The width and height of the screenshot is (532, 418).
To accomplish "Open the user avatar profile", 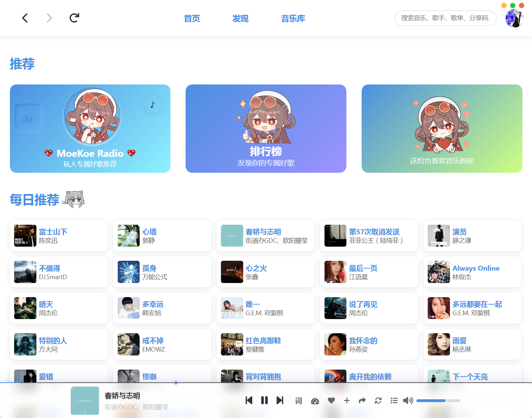I will click(x=514, y=18).
